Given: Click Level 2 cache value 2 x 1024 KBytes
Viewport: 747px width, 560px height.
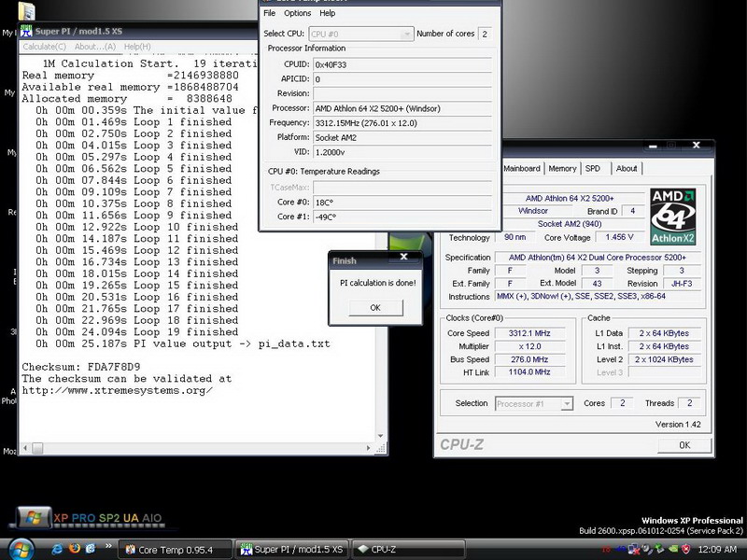Looking at the screenshot, I should pos(664,359).
